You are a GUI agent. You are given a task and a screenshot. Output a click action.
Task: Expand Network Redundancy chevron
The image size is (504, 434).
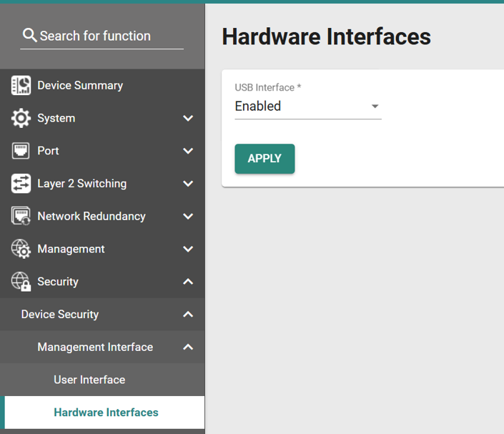coord(188,216)
